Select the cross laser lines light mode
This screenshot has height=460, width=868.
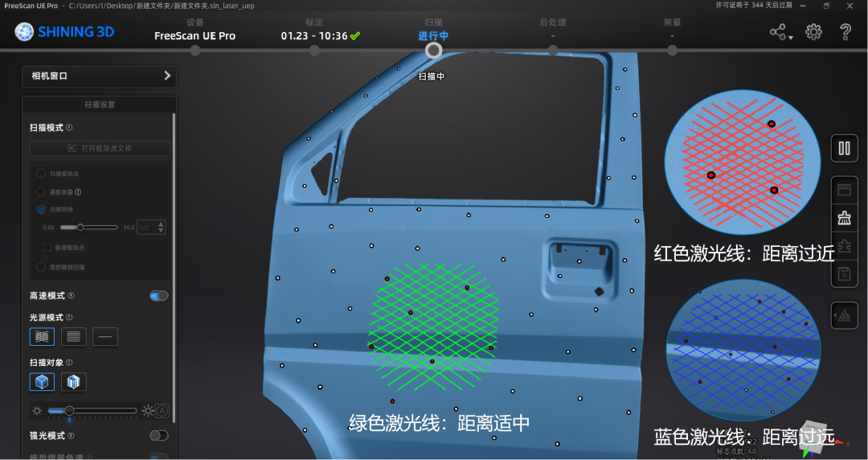click(42, 336)
